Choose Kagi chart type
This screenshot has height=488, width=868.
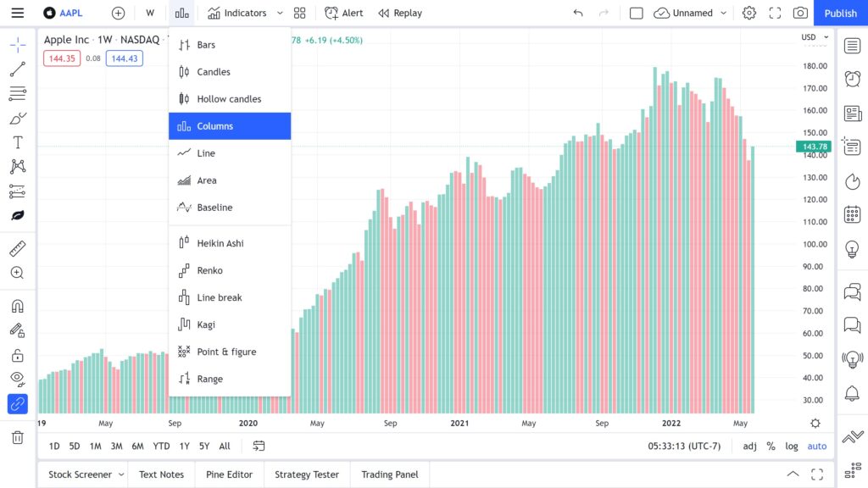coord(230,324)
